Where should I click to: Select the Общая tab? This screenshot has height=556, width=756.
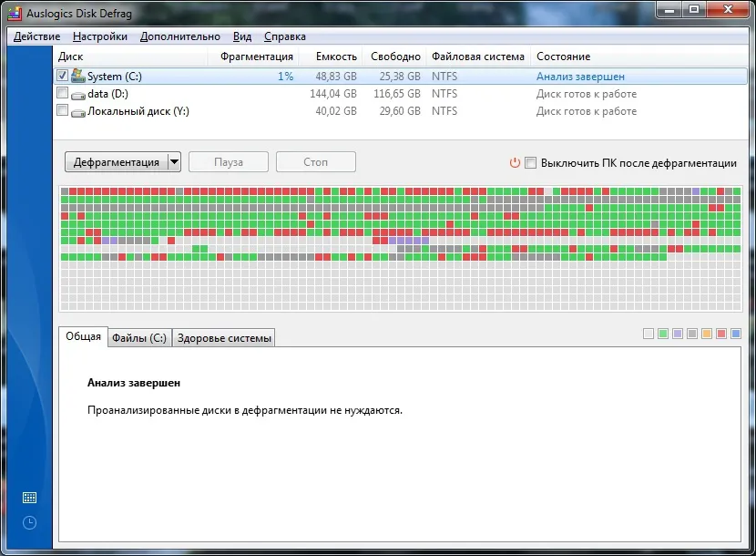click(83, 336)
